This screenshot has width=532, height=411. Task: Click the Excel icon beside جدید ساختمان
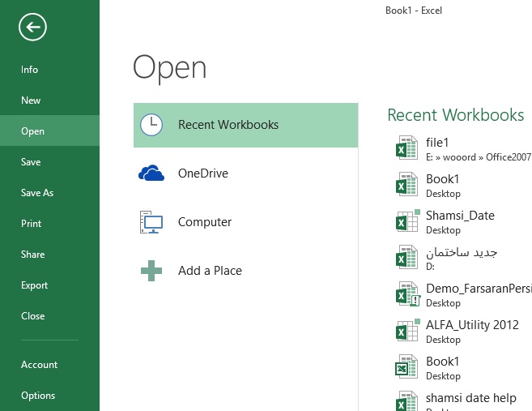(406, 257)
